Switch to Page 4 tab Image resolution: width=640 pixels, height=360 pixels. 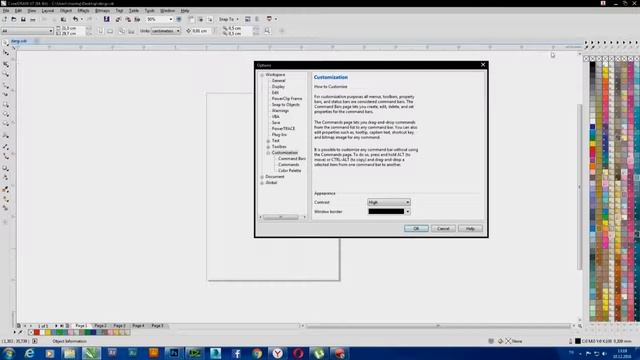click(x=138, y=326)
